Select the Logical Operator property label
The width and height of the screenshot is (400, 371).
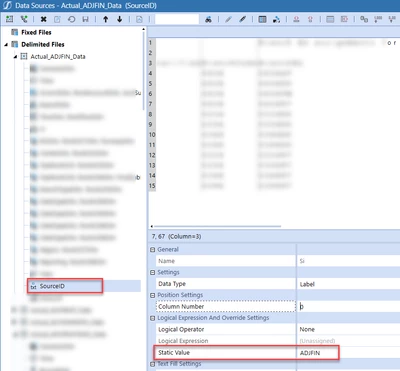tap(181, 329)
